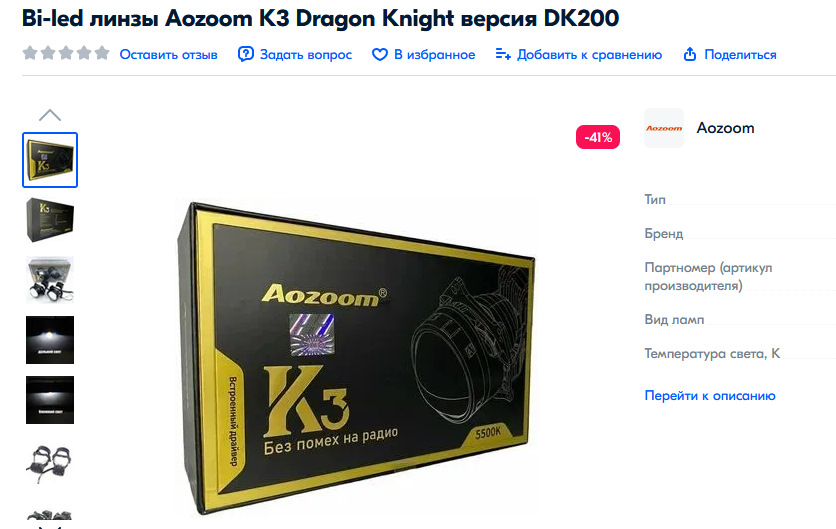Click the -41% discount badge
This screenshot has height=529, width=836.
coord(598,137)
